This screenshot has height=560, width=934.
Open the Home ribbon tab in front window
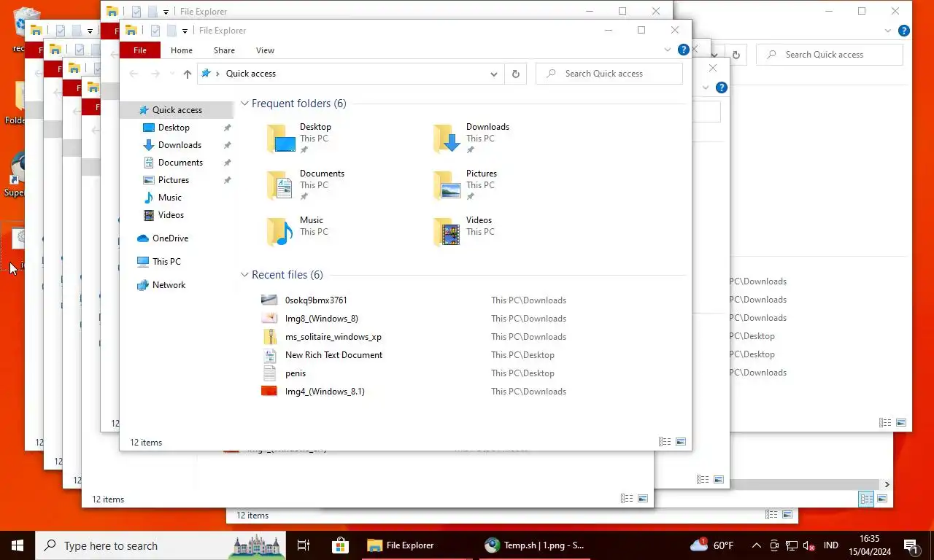pyautogui.click(x=182, y=50)
